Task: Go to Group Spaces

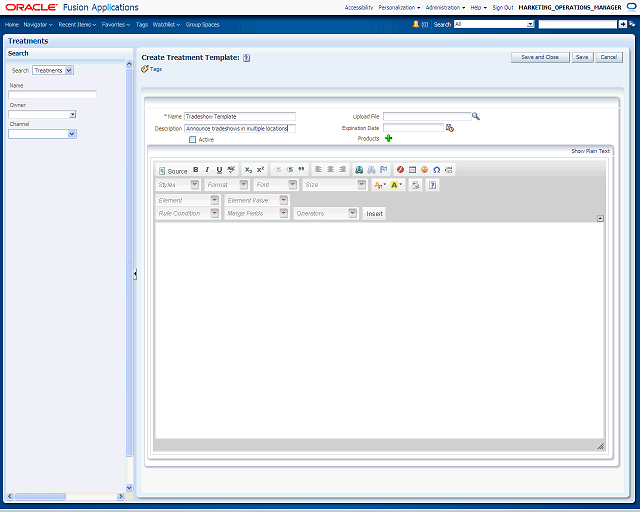Action: 202,24
